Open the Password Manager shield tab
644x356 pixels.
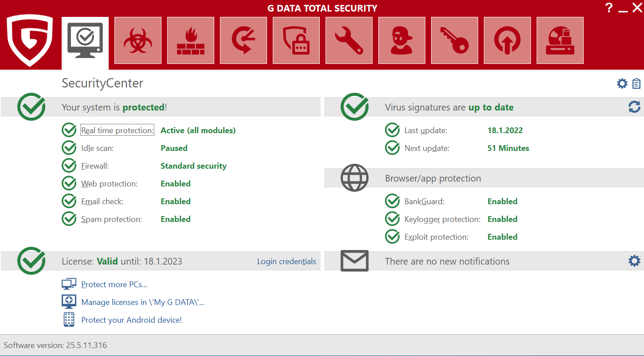296,40
